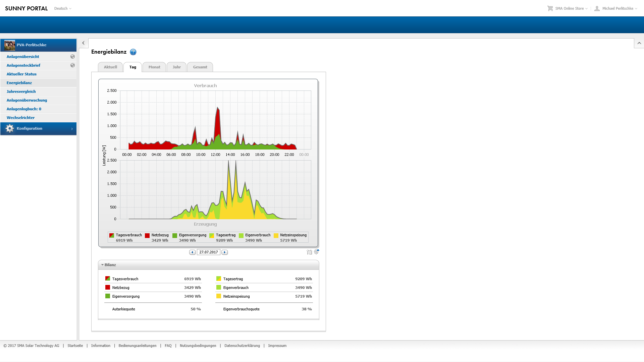
Task: Collapse the Bilanz section
Action: click(x=103, y=265)
